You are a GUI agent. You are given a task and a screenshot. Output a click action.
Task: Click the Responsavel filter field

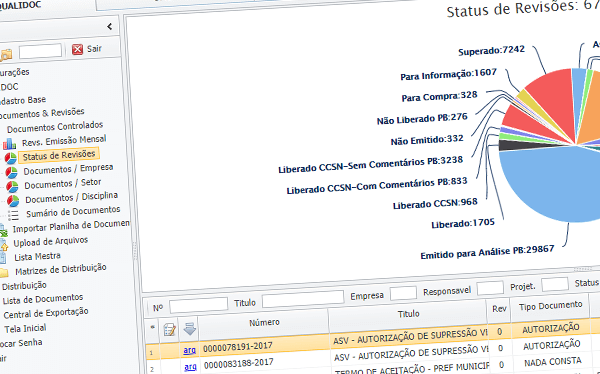[x=490, y=288]
